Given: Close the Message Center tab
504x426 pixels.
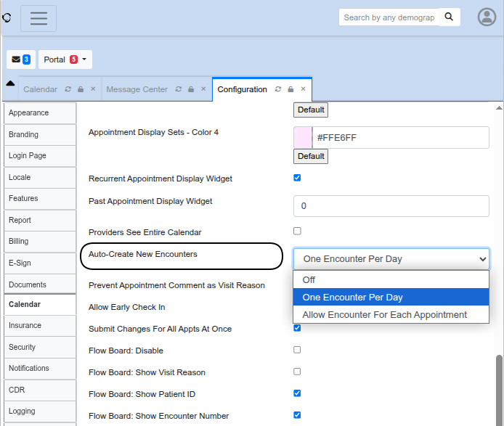Looking at the screenshot, I should (203, 89).
